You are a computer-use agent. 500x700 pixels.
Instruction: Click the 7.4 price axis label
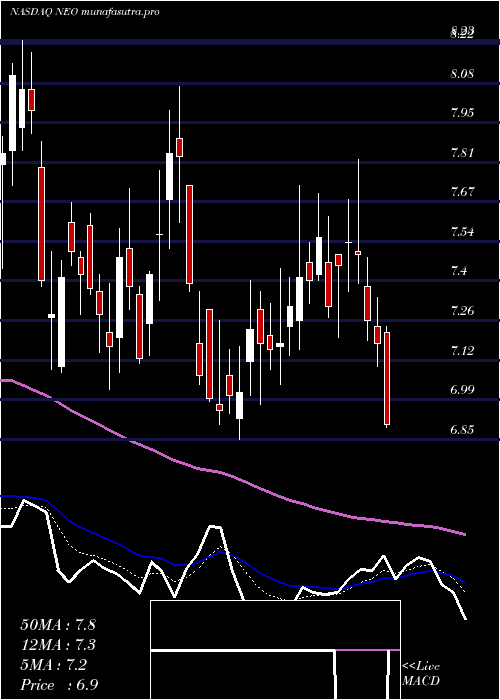[459, 271]
